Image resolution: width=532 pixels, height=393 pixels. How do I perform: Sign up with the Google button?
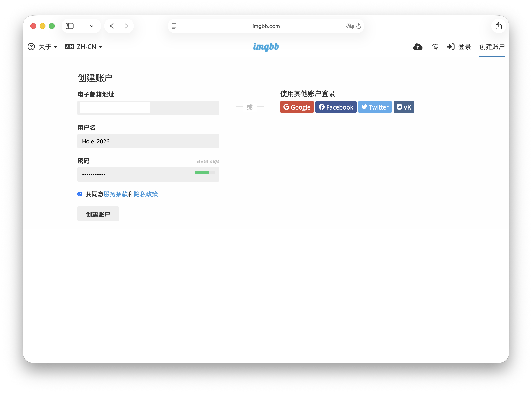(x=297, y=107)
